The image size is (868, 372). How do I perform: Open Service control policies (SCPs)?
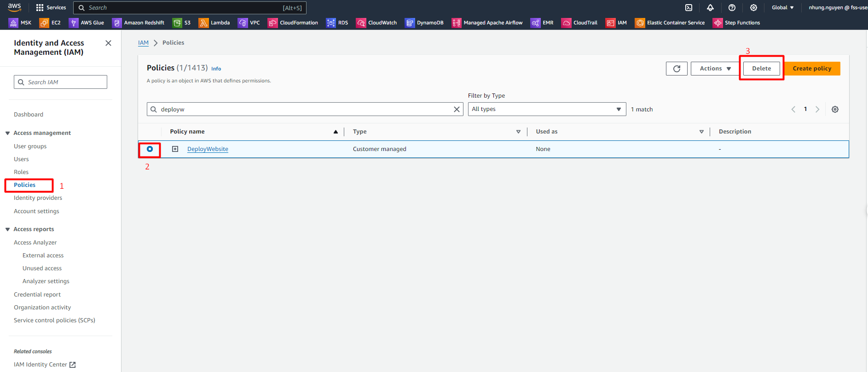tap(55, 320)
